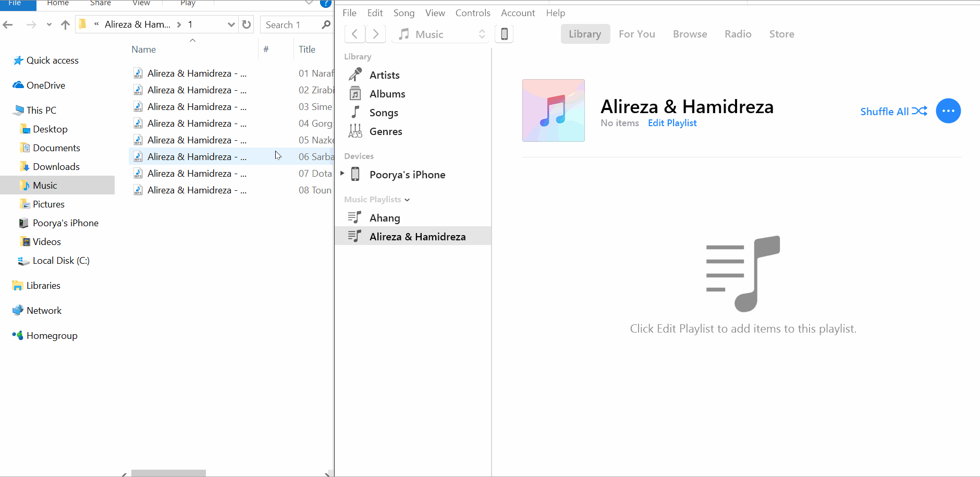980x477 pixels.
Task: Click the Explorer search magnifier icon
Action: (326, 25)
